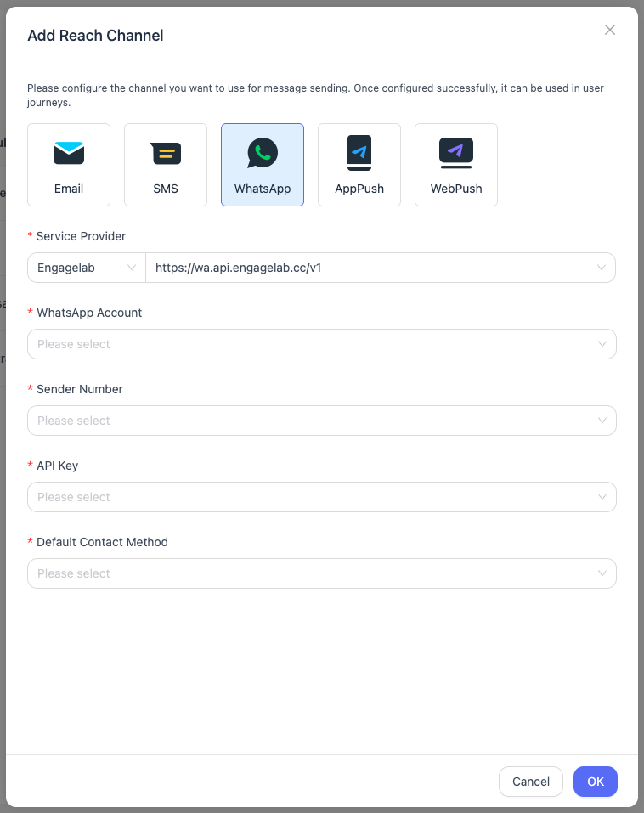Click the Cancel button

[x=531, y=782]
